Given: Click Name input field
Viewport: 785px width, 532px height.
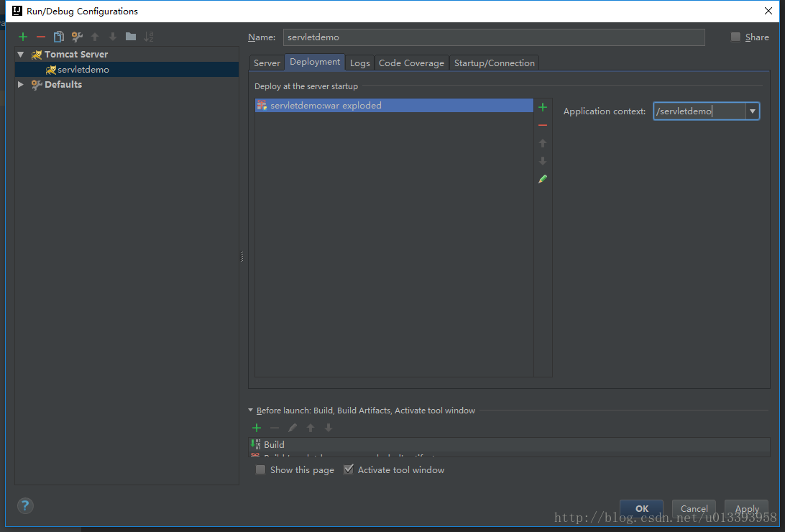Looking at the screenshot, I should (x=494, y=37).
